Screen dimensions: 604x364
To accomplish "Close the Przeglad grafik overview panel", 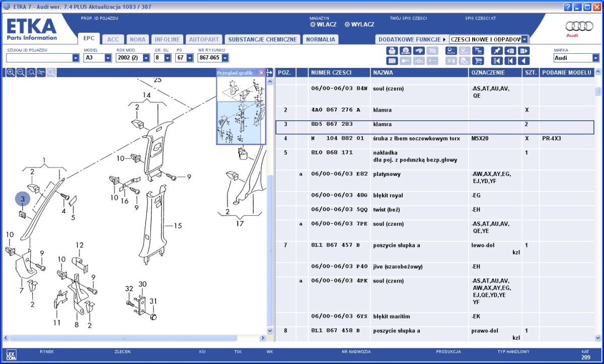I will [261, 73].
